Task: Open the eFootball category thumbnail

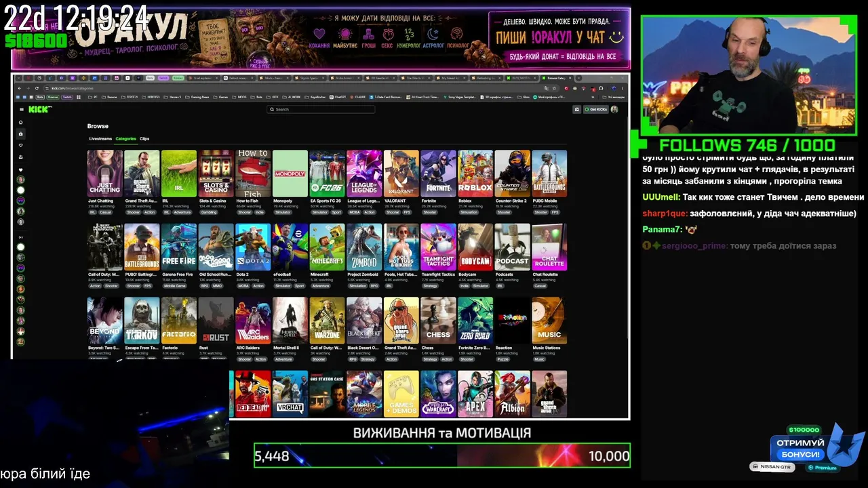Action: [290, 247]
